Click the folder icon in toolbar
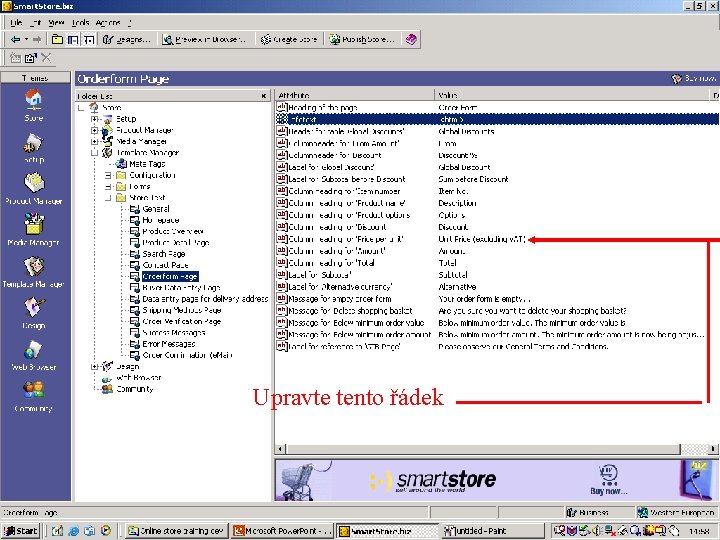720x540 pixels. (x=57, y=39)
